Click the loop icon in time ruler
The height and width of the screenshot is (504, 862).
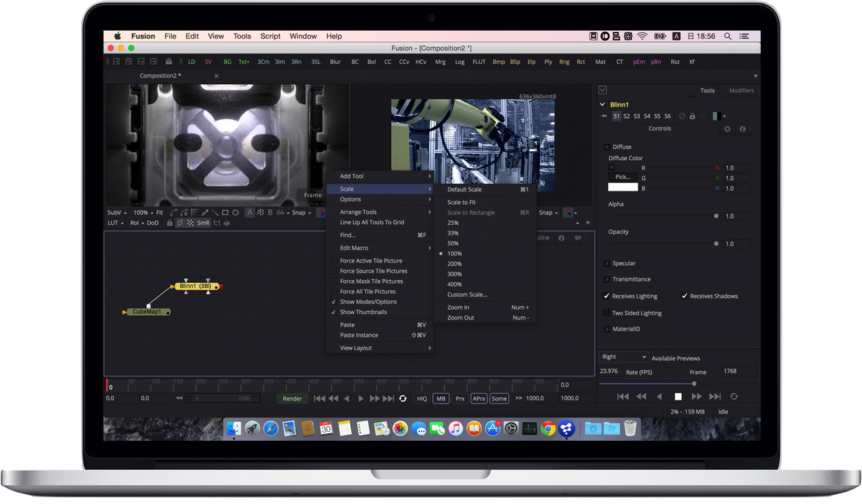coord(402,398)
